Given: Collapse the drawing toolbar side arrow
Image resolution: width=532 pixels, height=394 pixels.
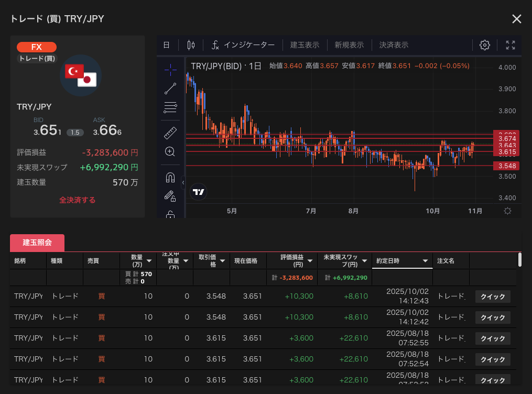Looking at the screenshot, I should (x=183, y=182).
